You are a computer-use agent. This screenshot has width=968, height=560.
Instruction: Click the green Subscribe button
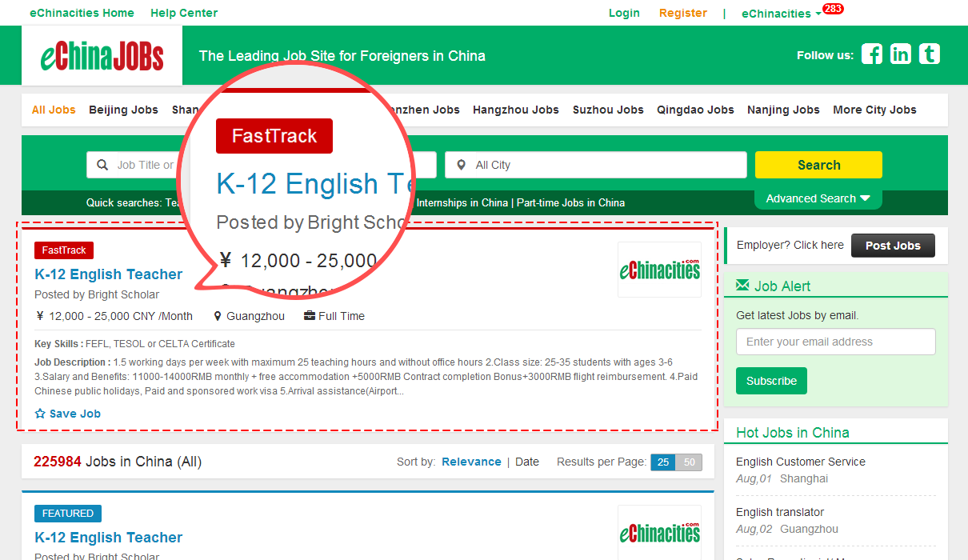tap(771, 381)
